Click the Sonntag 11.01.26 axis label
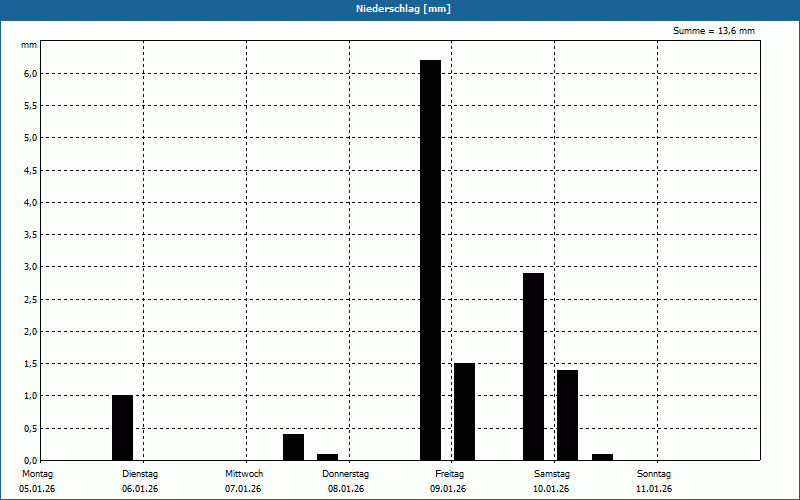Screen dimensions: 800x500 pos(654,481)
